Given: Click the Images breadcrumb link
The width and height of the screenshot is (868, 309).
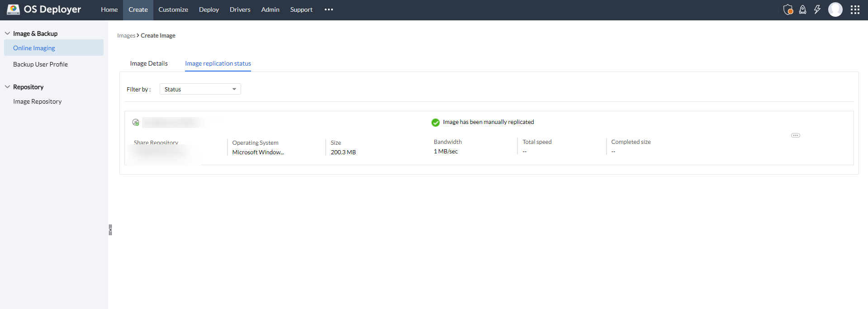Looking at the screenshot, I should (x=126, y=36).
